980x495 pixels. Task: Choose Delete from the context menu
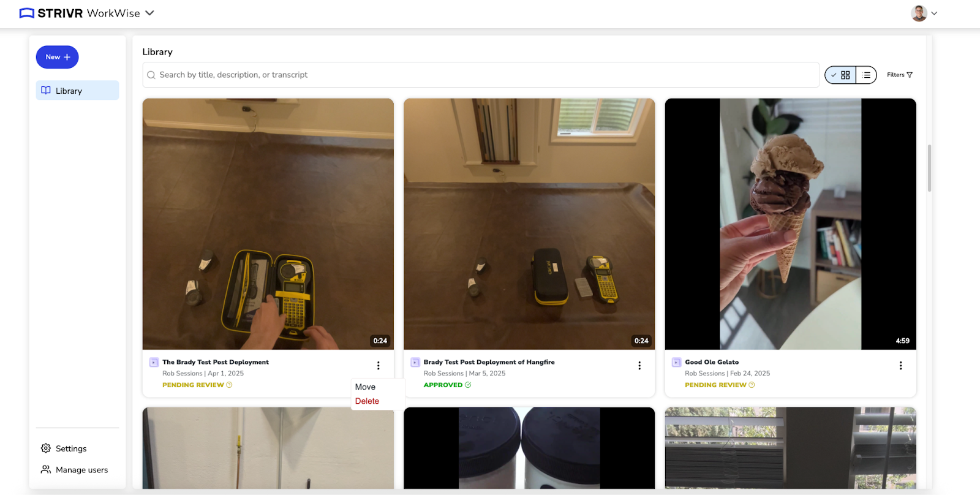click(367, 401)
